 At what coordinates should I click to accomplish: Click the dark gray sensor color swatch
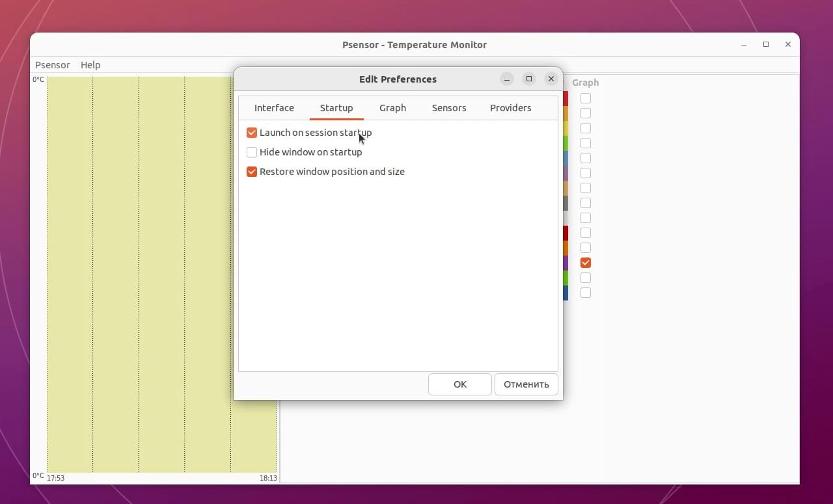566,203
